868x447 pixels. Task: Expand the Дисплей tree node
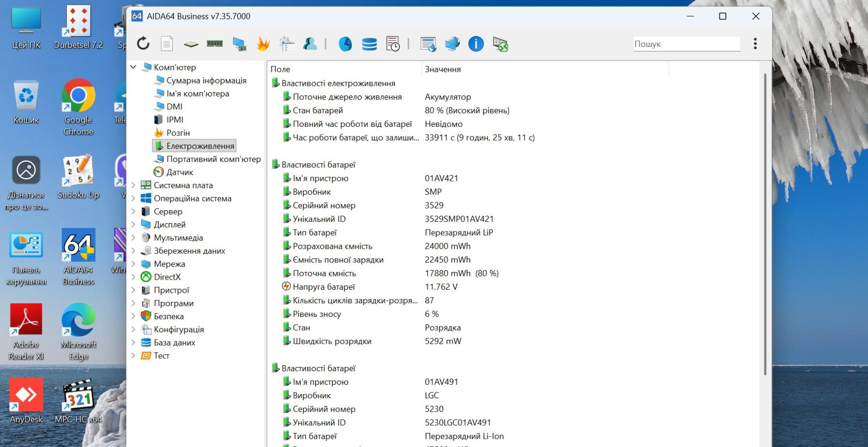[x=134, y=224]
